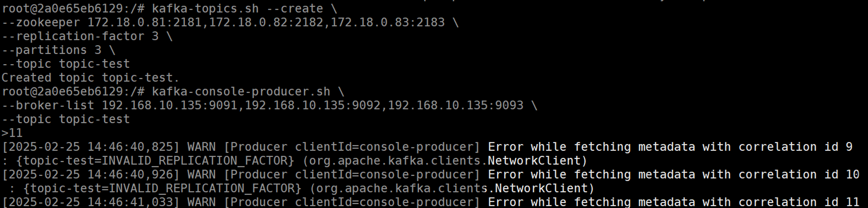
Task: Click broker address 192.168.10.135:9093
Action: (x=456, y=105)
